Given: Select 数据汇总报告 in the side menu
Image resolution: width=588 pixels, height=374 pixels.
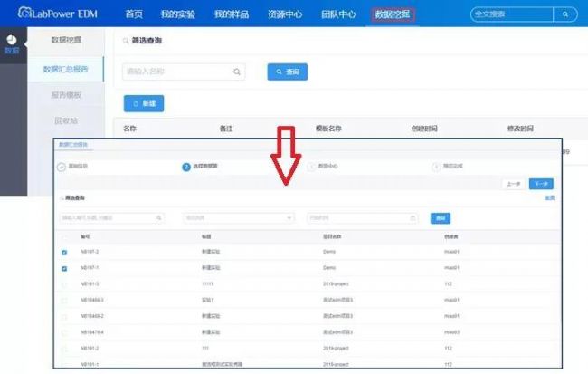Looking at the screenshot, I should (x=65, y=69).
